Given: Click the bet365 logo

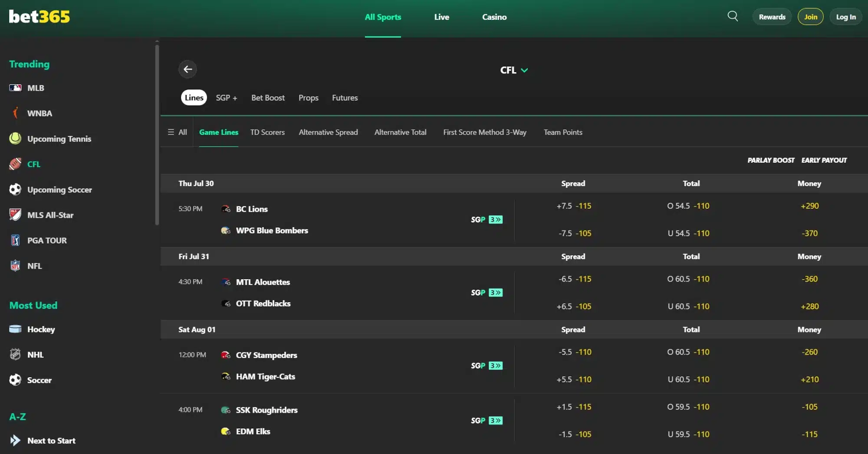Looking at the screenshot, I should pos(39,16).
